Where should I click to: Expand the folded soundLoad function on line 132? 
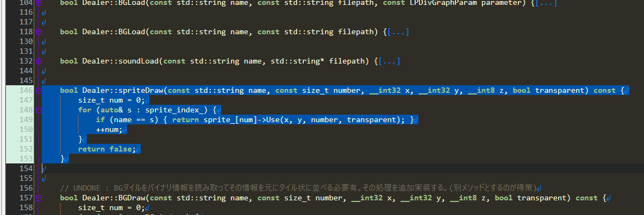(39, 61)
